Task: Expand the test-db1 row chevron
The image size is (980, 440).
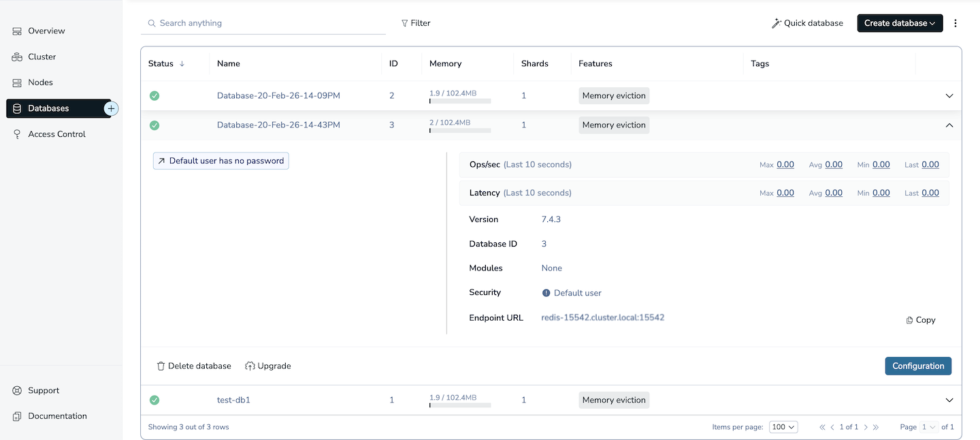Action: (x=949, y=400)
